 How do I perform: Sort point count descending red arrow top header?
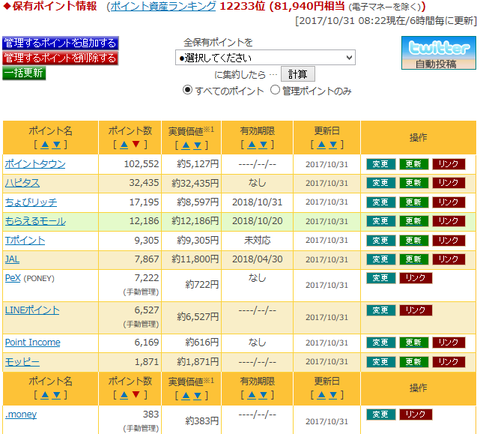point(136,145)
